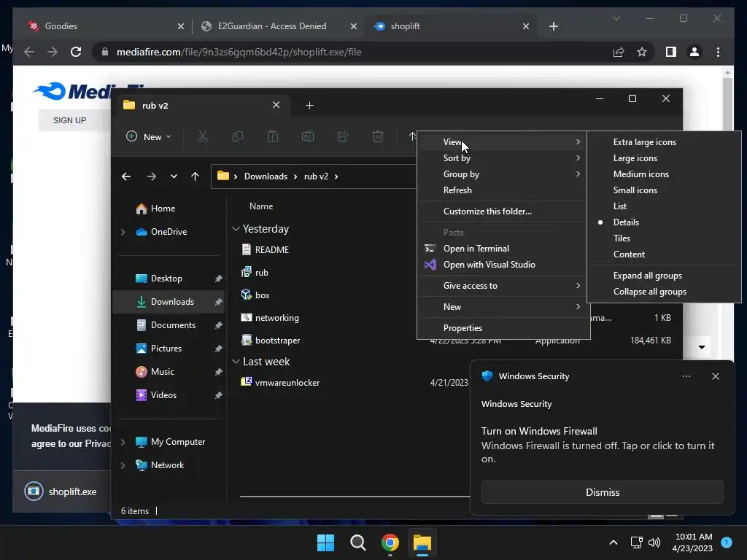The image size is (747, 560).
Task: Click the Share icon in Explorer toolbar
Action: (x=343, y=136)
